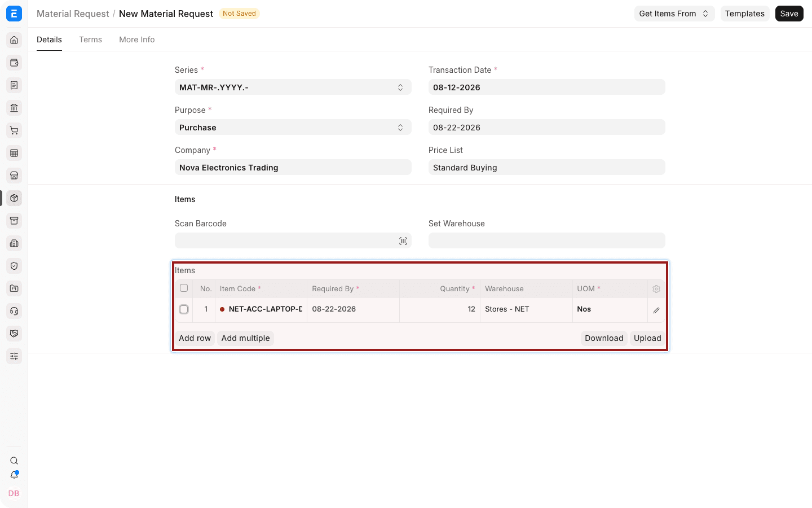This screenshot has height=508, width=812.
Task: Open the Templates button
Action: tap(745, 14)
